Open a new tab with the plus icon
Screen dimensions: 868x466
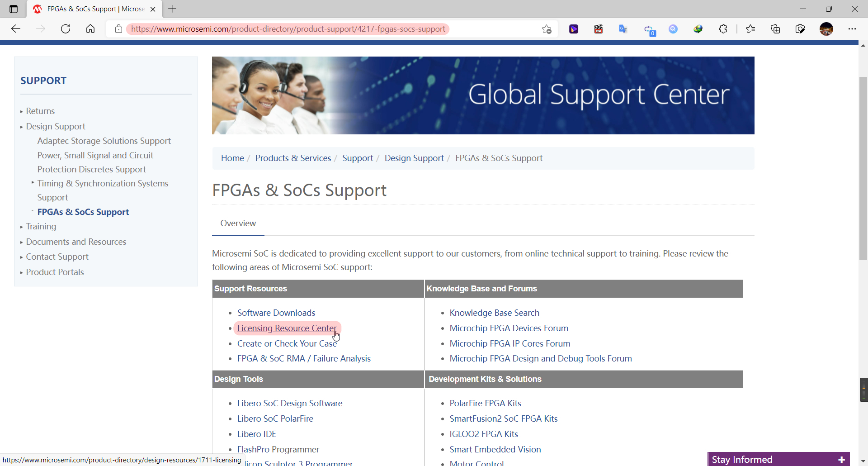click(x=172, y=9)
